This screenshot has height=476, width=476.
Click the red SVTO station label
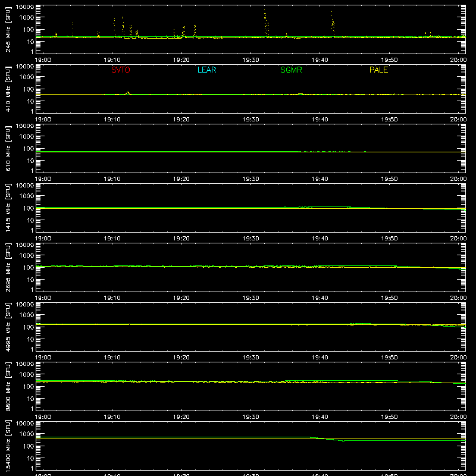pyautogui.click(x=121, y=70)
